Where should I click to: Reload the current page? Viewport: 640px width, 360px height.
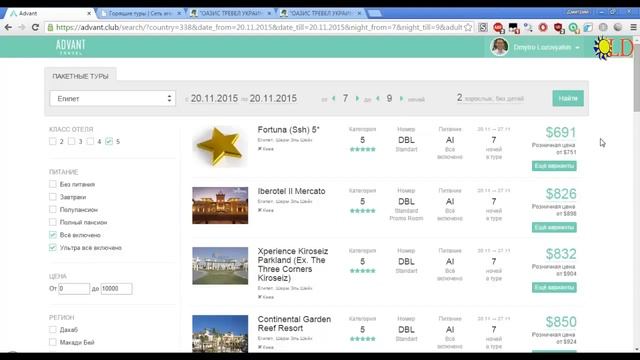click(x=36, y=27)
